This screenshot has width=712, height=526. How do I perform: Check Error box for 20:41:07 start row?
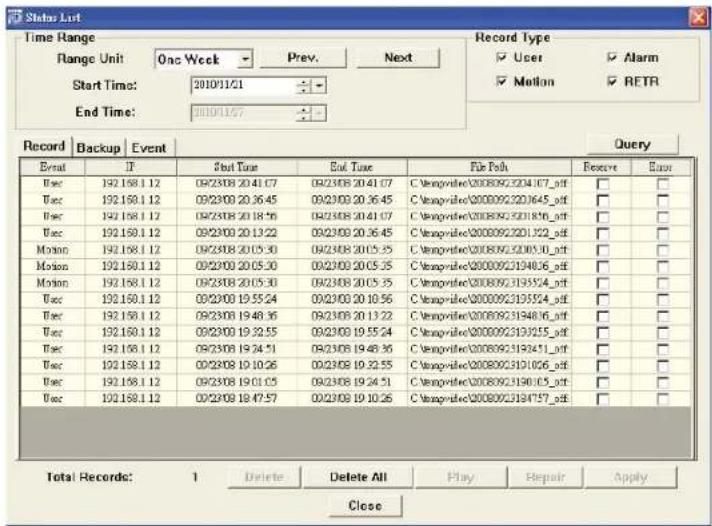click(663, 184)
